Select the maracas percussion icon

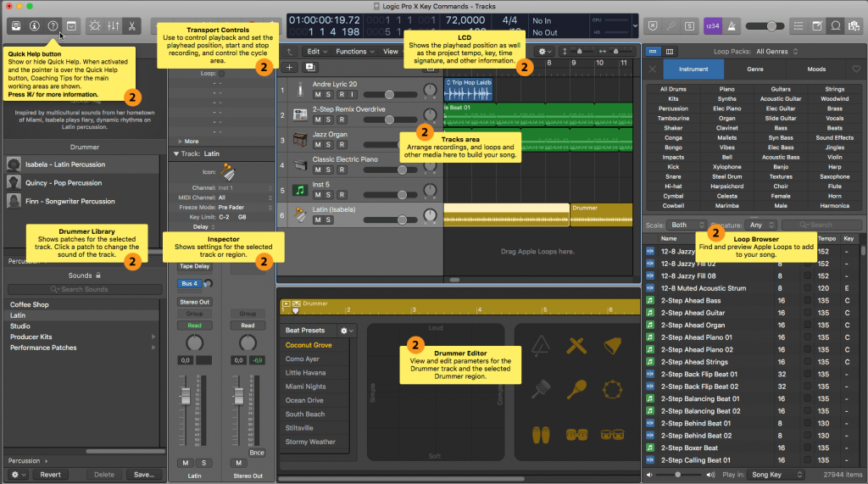576,389
